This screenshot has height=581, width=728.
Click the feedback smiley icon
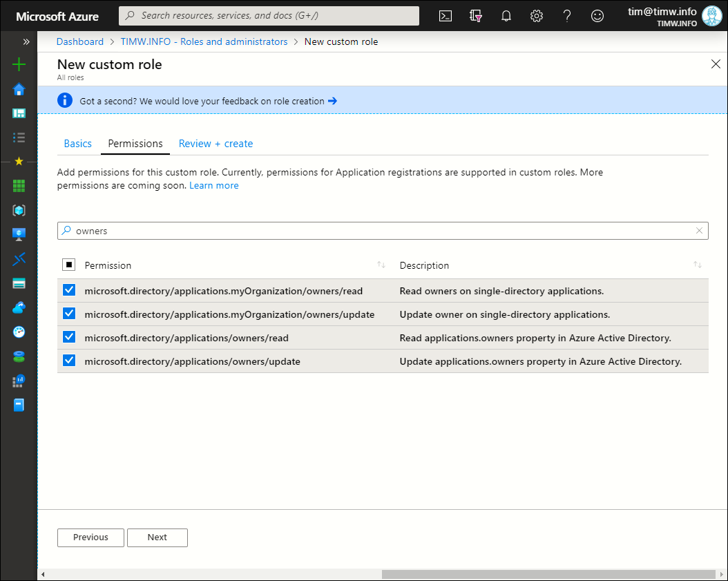click(x=597, y=16)
